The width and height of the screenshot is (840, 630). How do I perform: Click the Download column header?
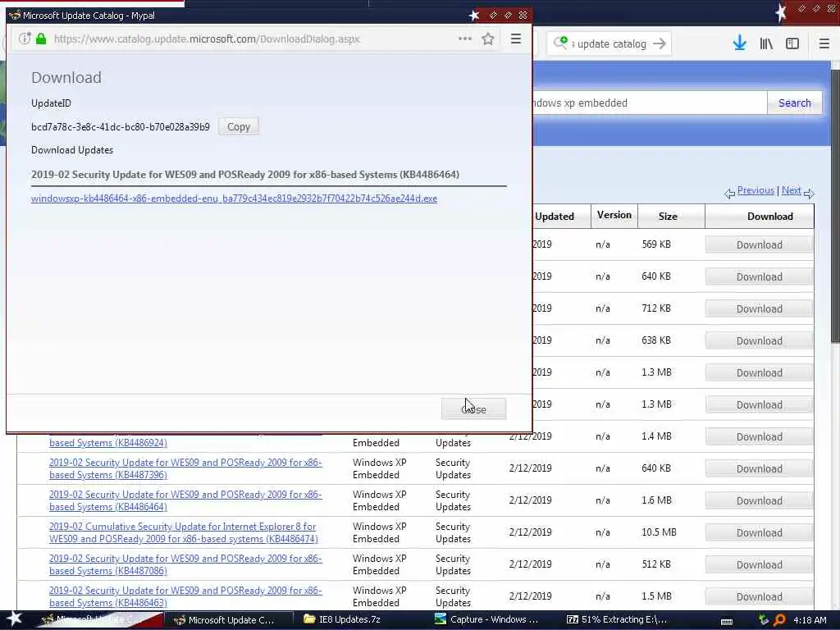[759, 217]
